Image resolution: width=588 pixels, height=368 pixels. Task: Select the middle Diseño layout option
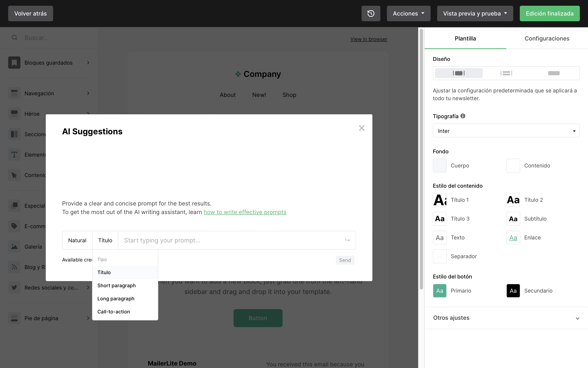[506, 73]
